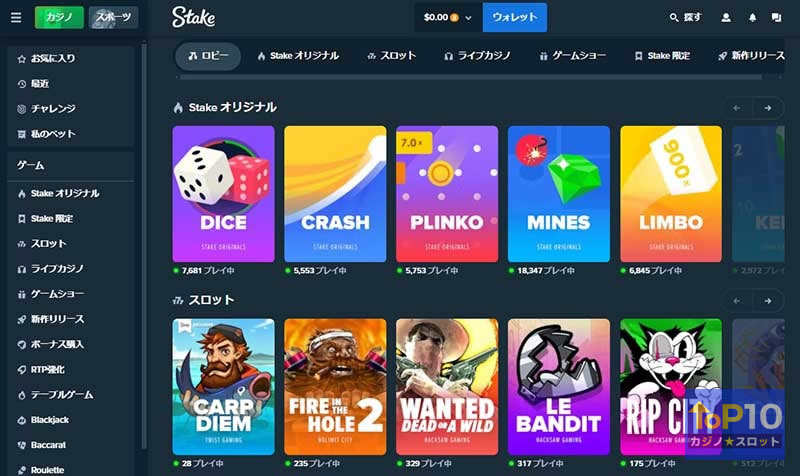Open the hamburger menu icon
The image size is (800, 476).
pos(16,17)
